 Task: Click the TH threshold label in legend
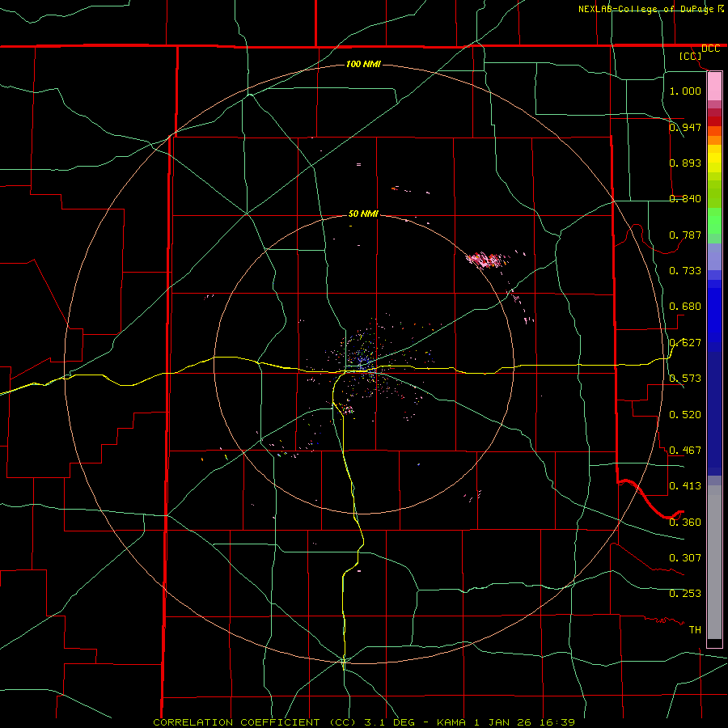pyautogui.click(x=695, y=629)
